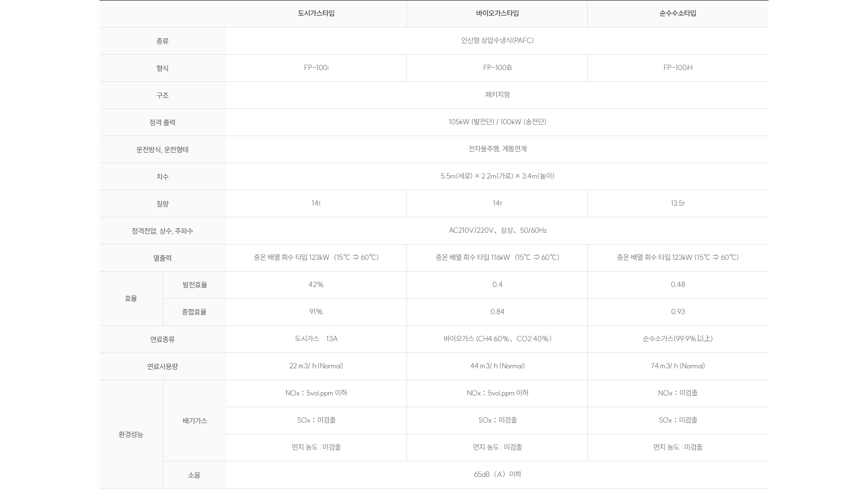The width and height of the screenshot is (868, 489).
Task: Click the 도시가스타입 column header
Action: click(x=316, y=14)
